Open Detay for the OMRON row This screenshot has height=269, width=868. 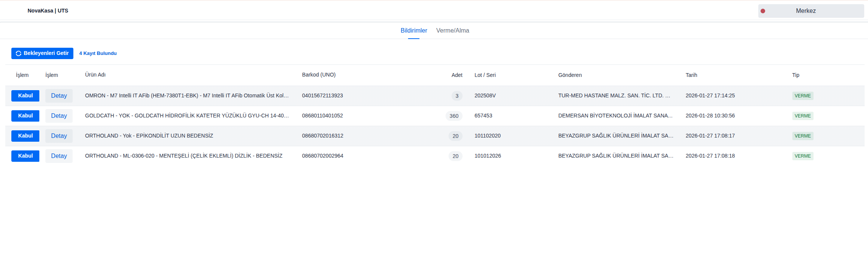(59, 96)
